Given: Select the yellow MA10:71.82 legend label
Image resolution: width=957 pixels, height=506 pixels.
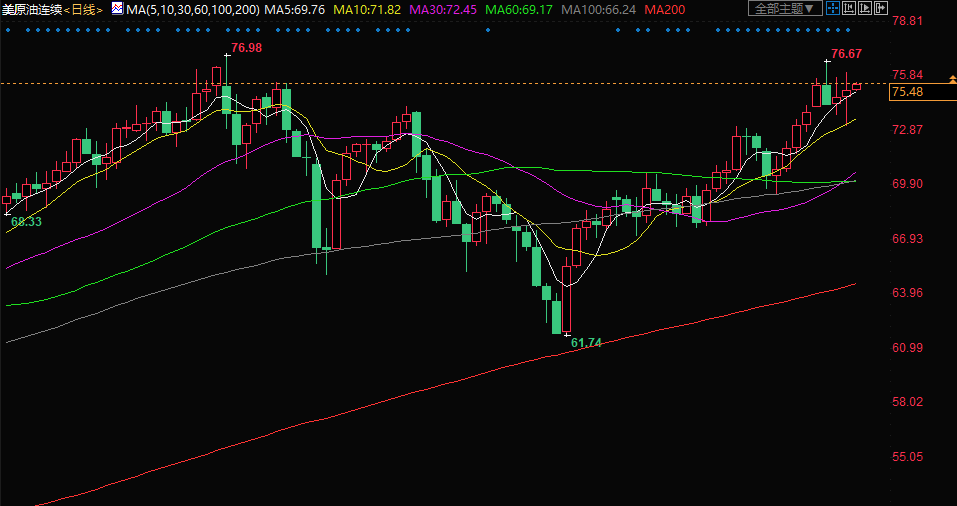Looking at the screenshot, I should (x=368, y=9).
